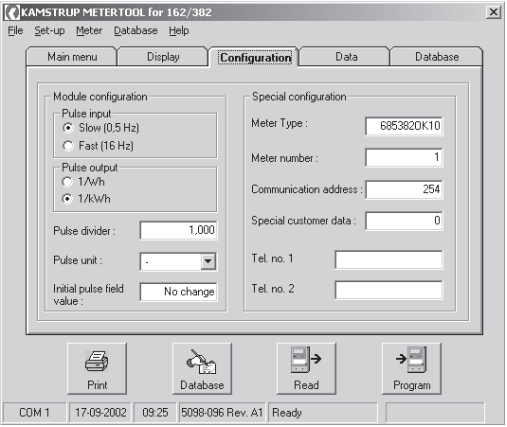Click the Special customer data field
Screen dimensions: 507x427
(x=404, y=221)
